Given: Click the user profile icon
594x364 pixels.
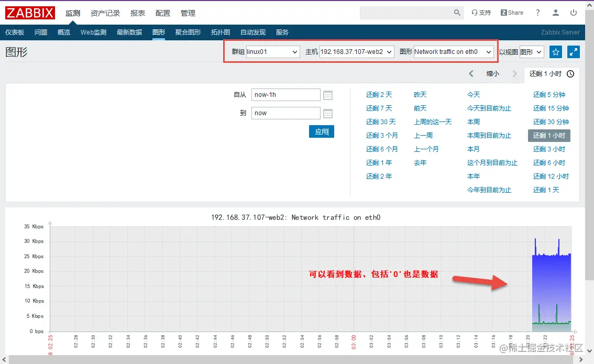Looking at the screenshot, I should tap(556, 12).
